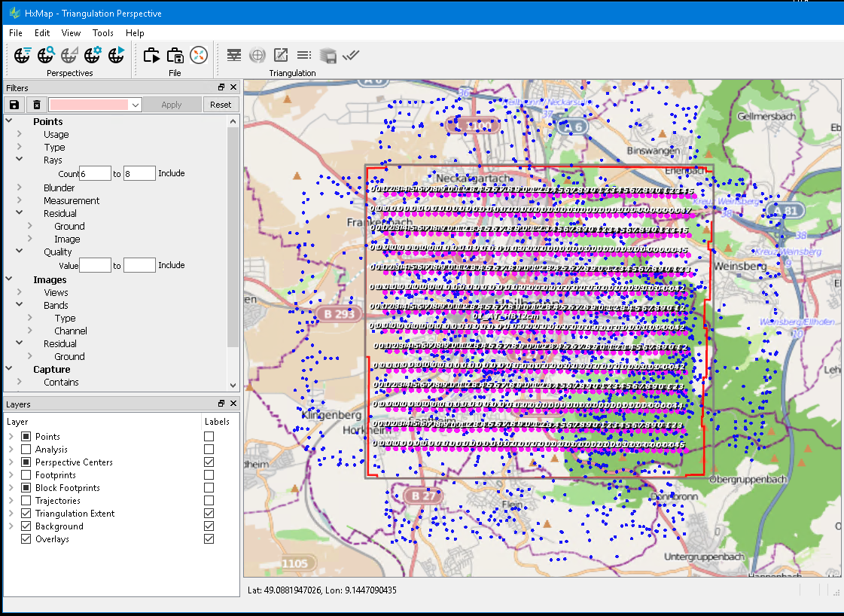Screen dimensions: 844x616
Task: Expand the Usage filter under Points
Action: 20,135
